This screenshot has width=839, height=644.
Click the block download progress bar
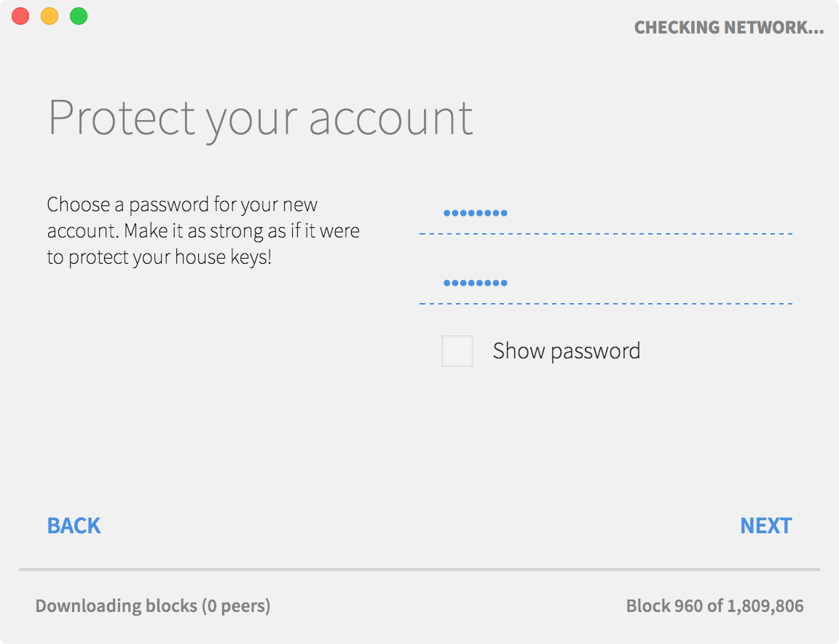click(419, 569)
